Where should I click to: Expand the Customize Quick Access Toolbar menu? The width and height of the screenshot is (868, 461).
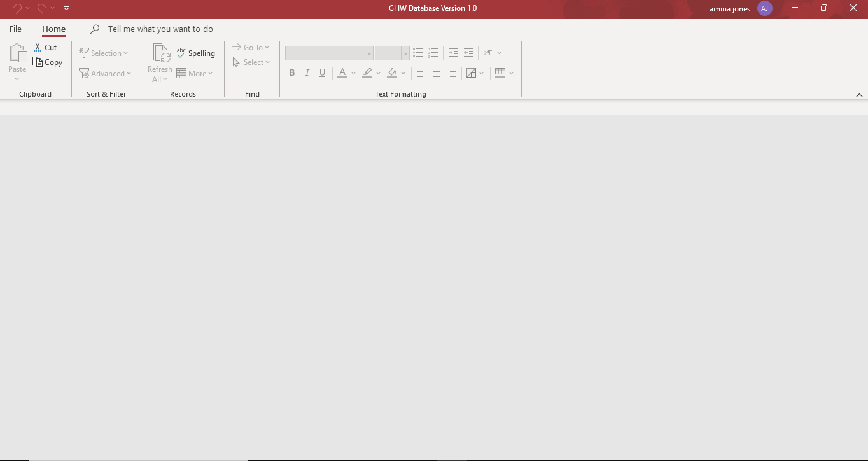tap(66, 8)
